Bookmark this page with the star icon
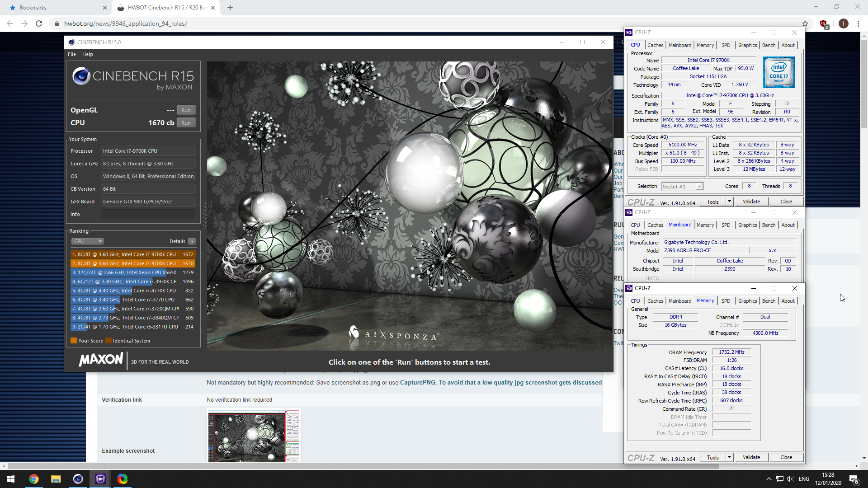This screenshot has width=868, height=488. [x=805, y=23]
